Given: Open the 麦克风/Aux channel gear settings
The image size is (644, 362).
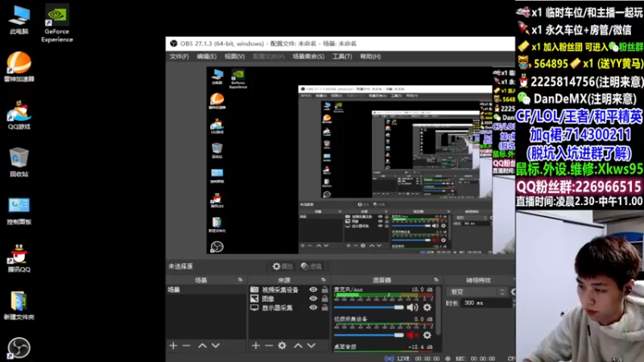Looking at the screenshot, I should pyautogui.click(x=427, y=307).
